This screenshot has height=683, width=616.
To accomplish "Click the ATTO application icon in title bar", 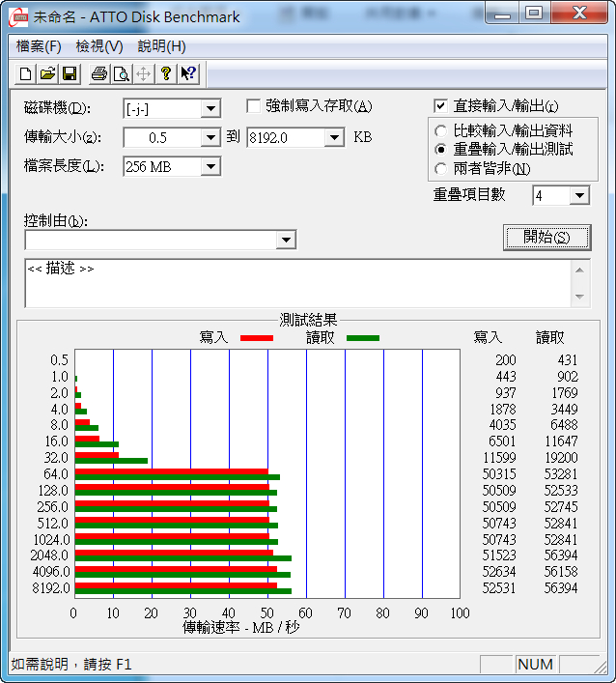I will (x=18, y=17).
